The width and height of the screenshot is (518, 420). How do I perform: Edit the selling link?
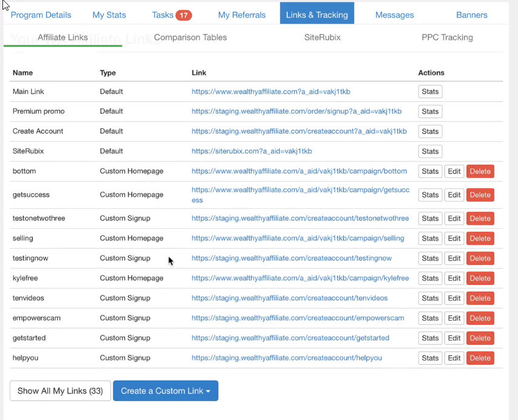click(454, 238)
